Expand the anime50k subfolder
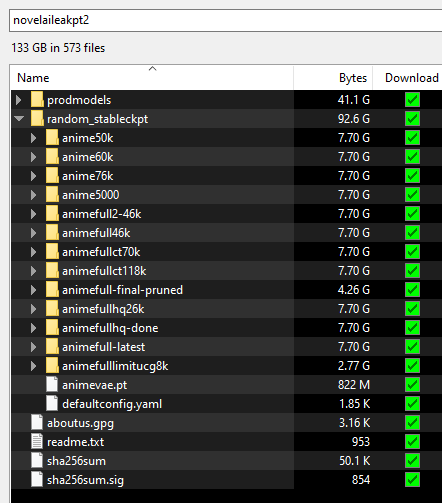Screen dimensions: 442x503 coord(33,138)
